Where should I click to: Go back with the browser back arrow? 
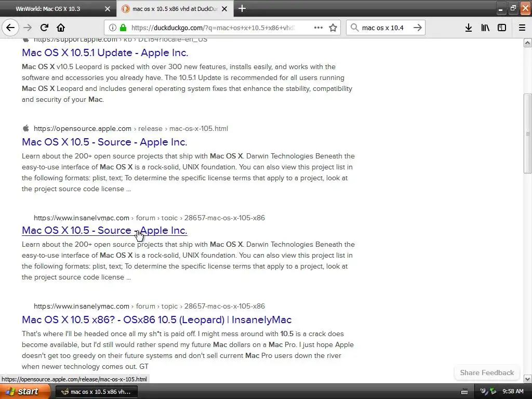tap(10, 28)
